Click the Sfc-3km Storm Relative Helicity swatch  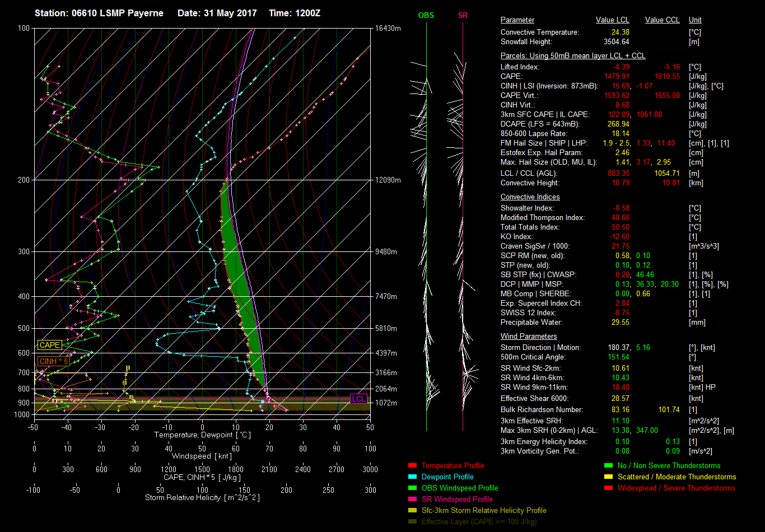(412, 510)
